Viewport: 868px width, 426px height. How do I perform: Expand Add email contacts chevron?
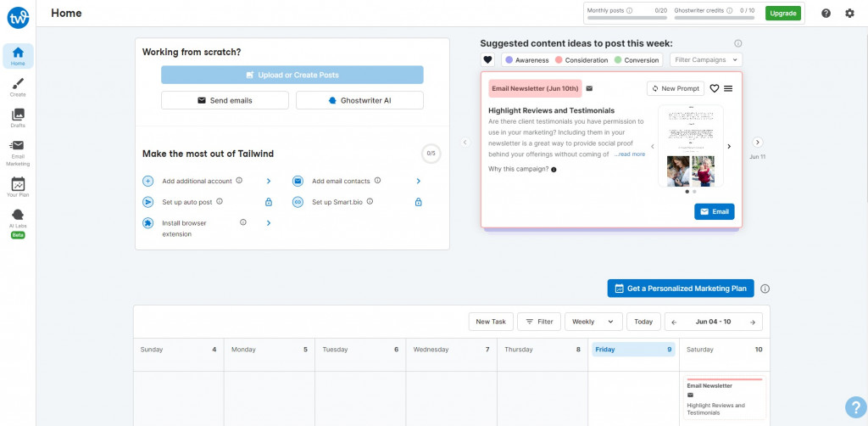(x=419, y=181)
